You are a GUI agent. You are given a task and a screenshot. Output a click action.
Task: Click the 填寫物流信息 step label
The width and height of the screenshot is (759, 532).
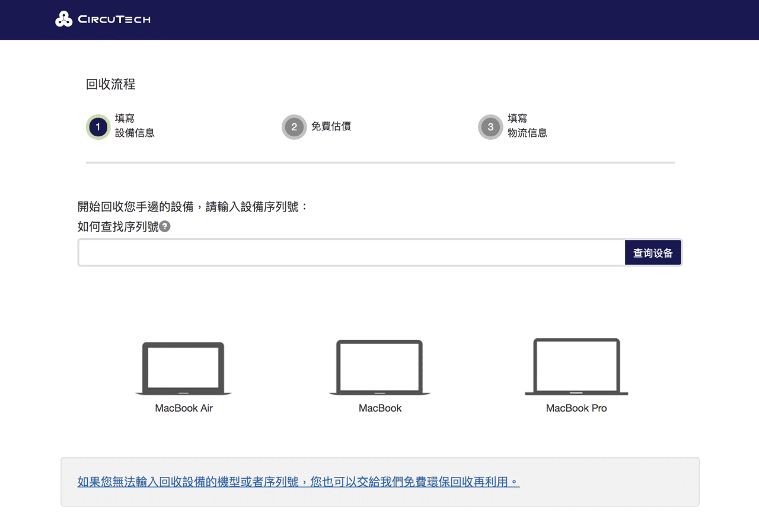click(x=527, y=126)
